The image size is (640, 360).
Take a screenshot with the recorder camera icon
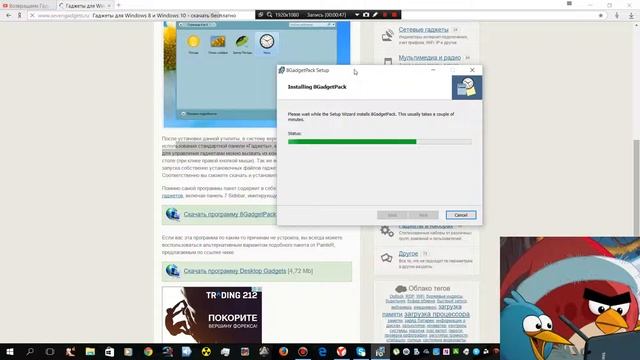[x=366, y=15]
